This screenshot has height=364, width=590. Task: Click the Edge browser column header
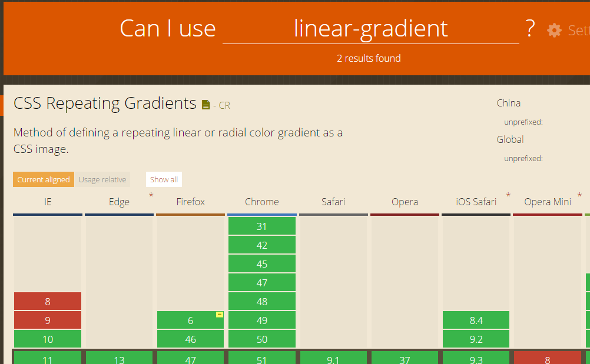coord(119,202)
